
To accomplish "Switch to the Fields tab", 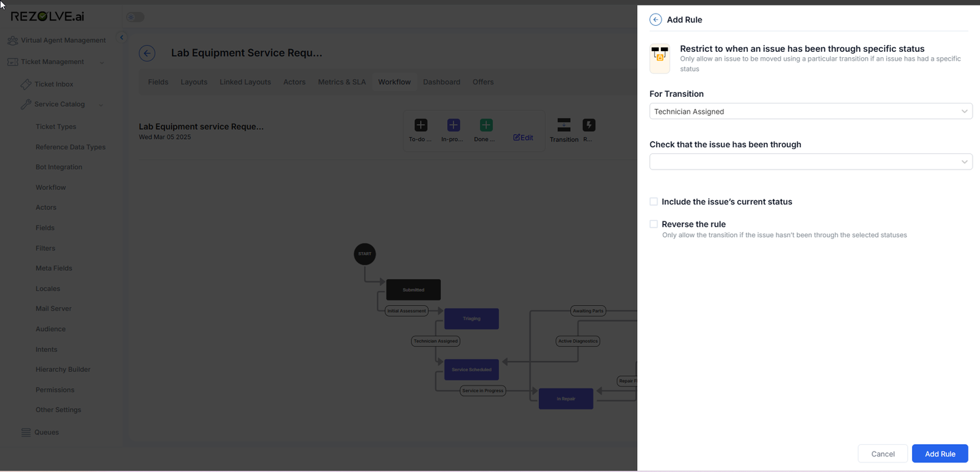I will 158,82.
